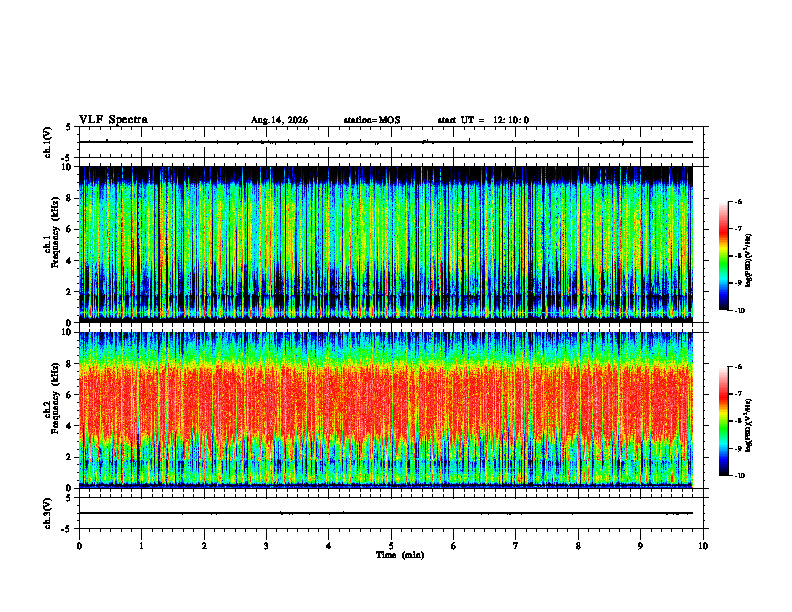Click the Aug. 14, 2026 date label
Screen dimensions: 792x612
point(279,120)
